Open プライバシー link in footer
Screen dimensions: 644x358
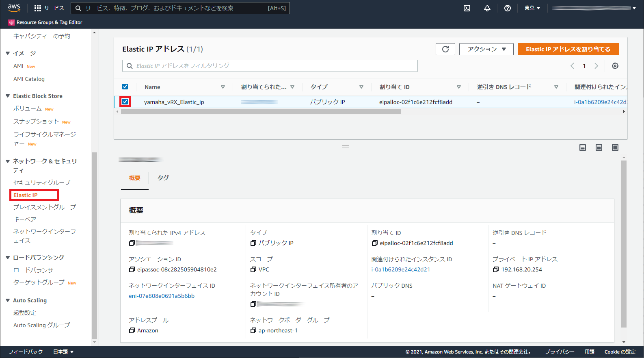tap(560, 352)
